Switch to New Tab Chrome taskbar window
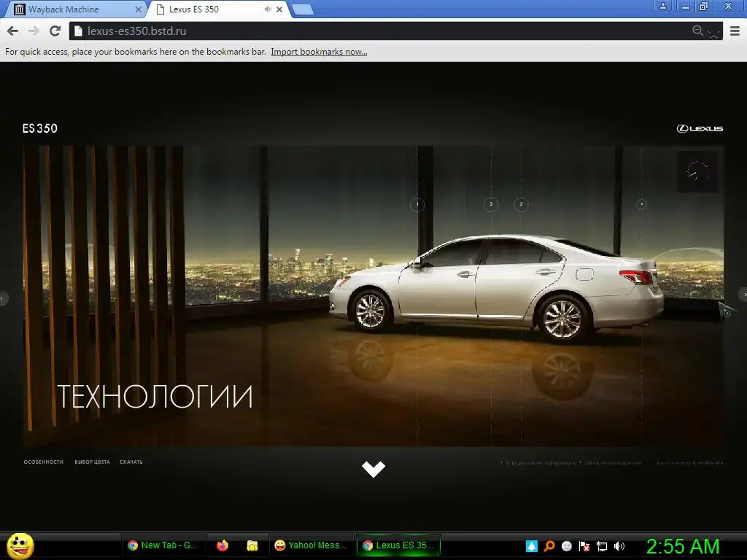Image resolution: width=747 pixels, height=560 pixels. (164, 545)
